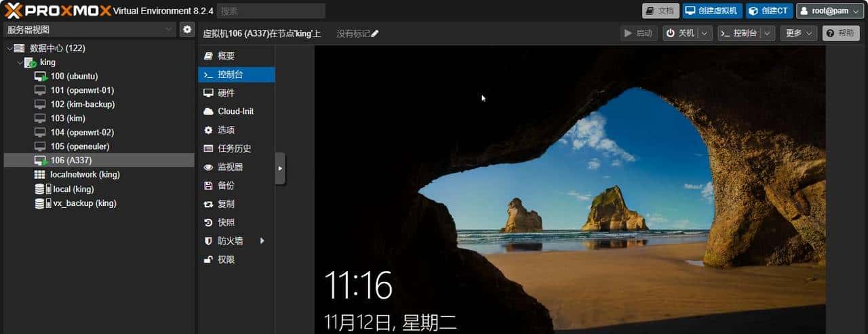Click the 启动 start button
Screen dimensions: 868x334
click(x=639, y=33)
